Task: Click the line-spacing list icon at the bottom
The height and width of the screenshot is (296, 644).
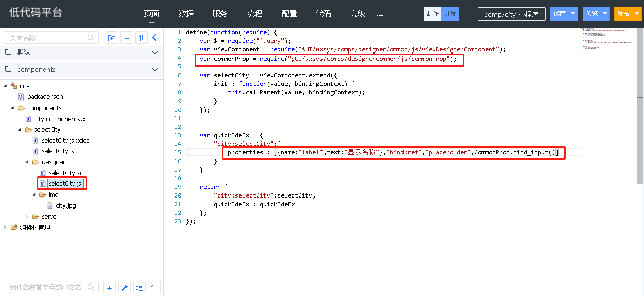Action: tap(140, 288)
